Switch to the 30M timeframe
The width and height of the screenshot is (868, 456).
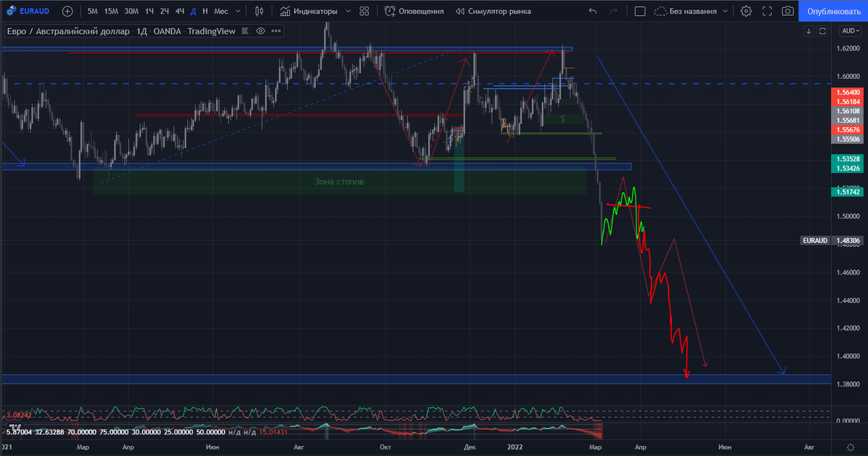131,11
